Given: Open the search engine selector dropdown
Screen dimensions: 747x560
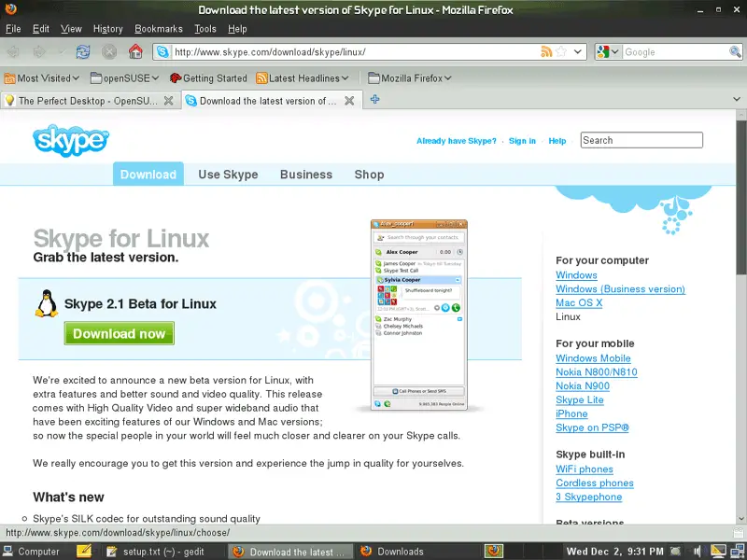Looking at the screenshot, I should tap(609, 51).
